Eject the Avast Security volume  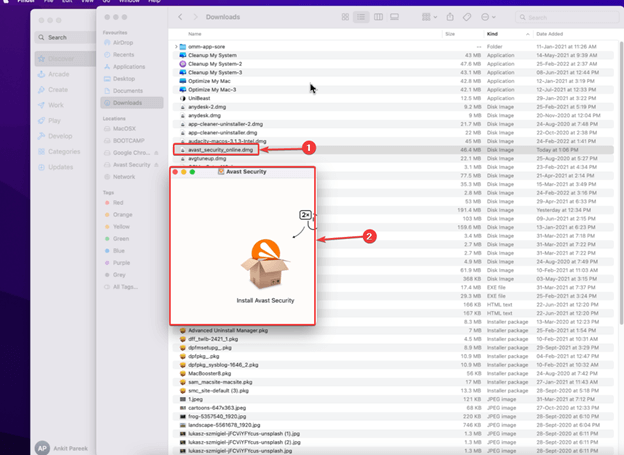point(156,165)
